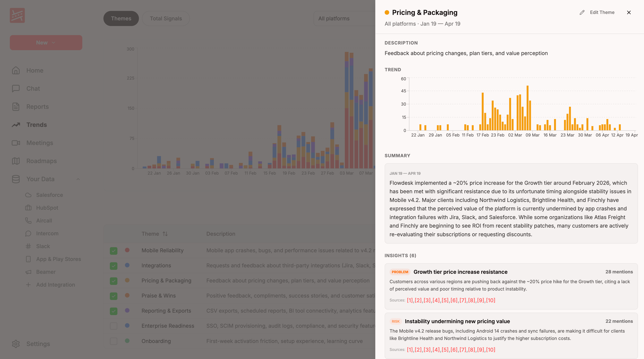Viewport: 644px width, 359px height.
Task: Select the Aircall phone icon
Action: 28,221
